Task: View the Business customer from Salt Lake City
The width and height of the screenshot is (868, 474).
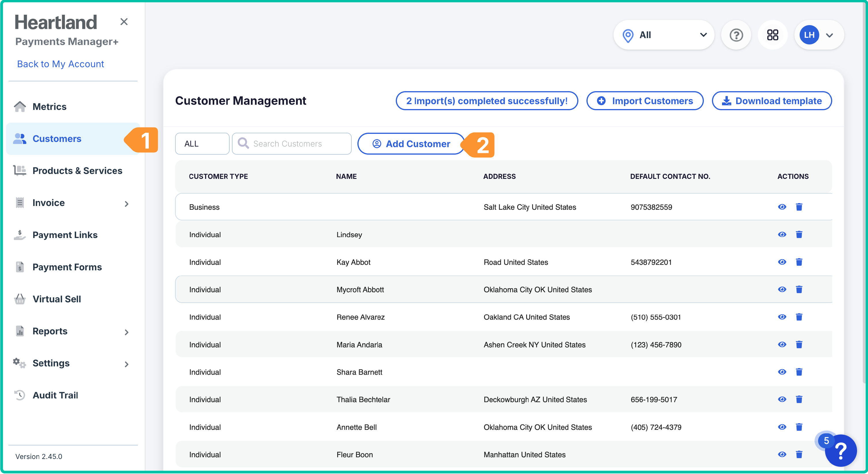Action: pos(782,207)
